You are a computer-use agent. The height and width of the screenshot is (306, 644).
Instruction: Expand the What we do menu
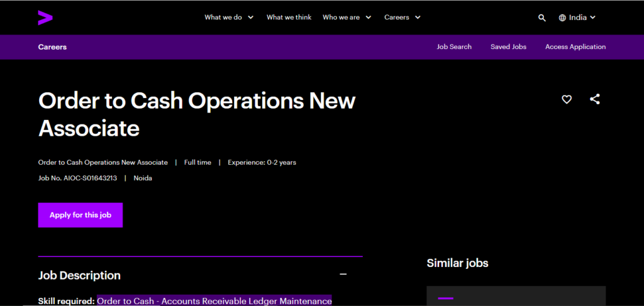pyautogui.click(x=229, y=17)
